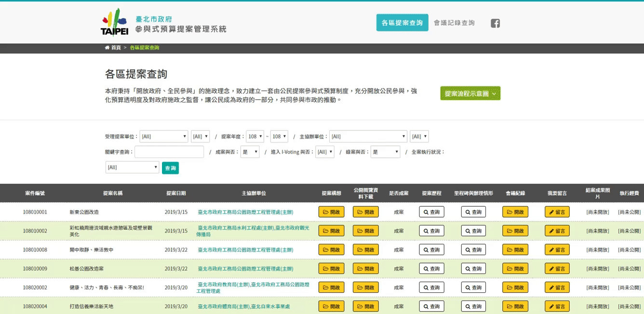Open organizer link for 彩虹橋周邊流域 case
The height and width of the screenshot is (314, 644).
pos(253,231)
